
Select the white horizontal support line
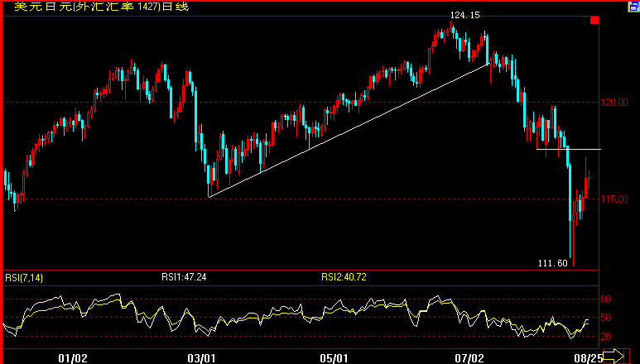click(x=569, y=149)
